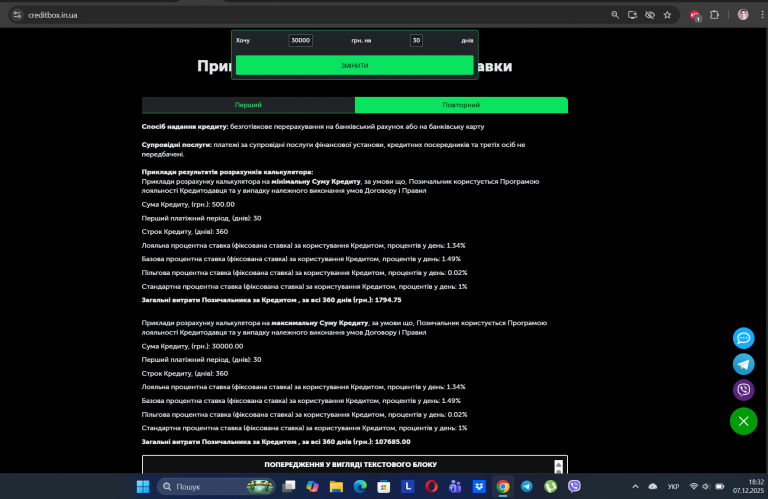This screenshot has width=768, height=499.
Task: Click the battery tray icon
Action: coord(720,486)
